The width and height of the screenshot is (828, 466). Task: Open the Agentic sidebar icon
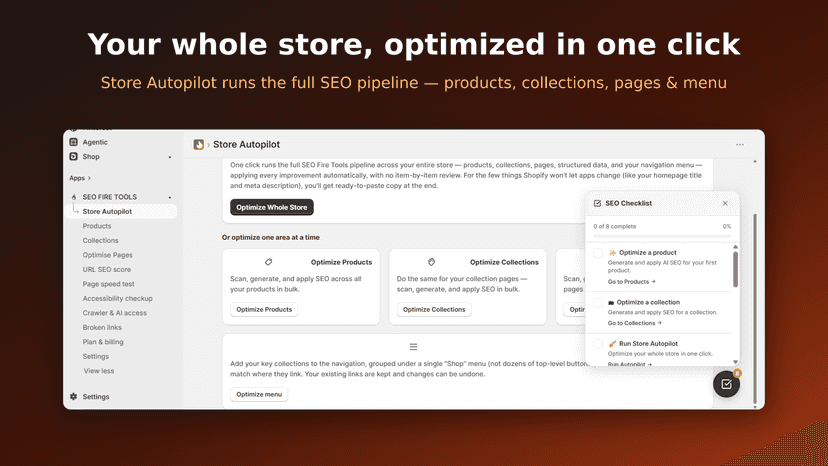click(73, 142)
